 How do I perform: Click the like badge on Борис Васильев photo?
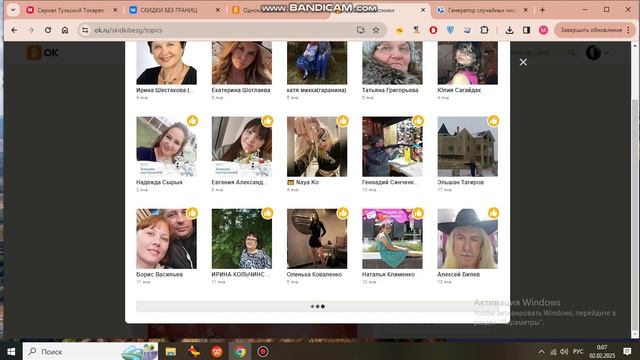click(192, 213)
